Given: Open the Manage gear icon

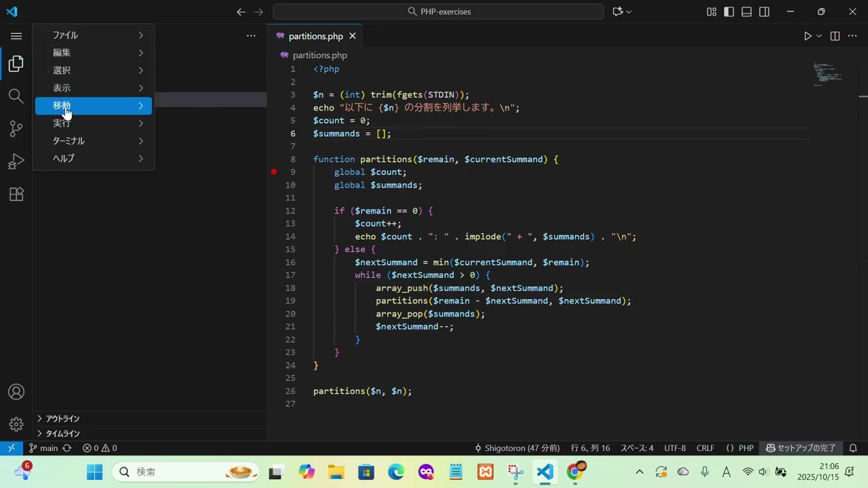Looking at the screenshot, I should [16, 424].
